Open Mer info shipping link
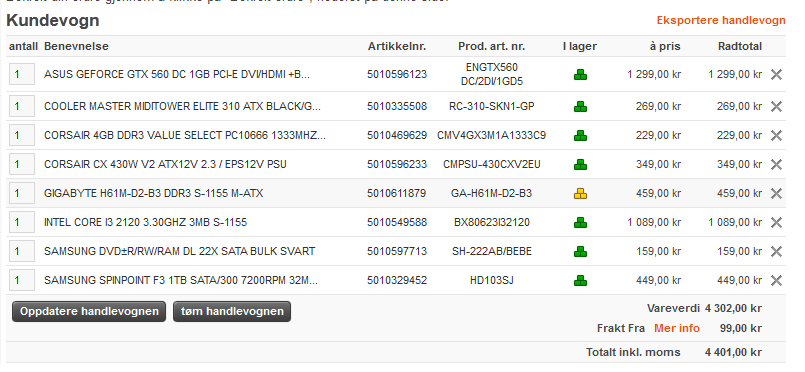This screenshot has width=805, height=372. pos(677,328)
